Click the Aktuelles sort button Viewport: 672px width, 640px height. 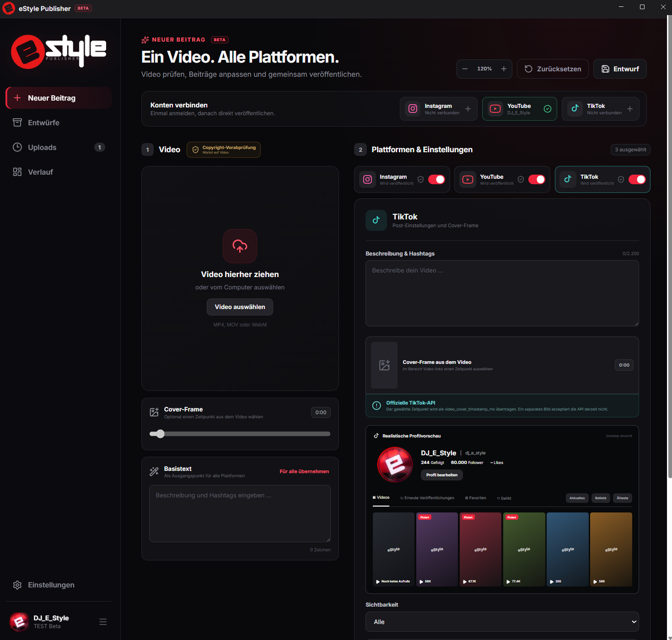577,498
